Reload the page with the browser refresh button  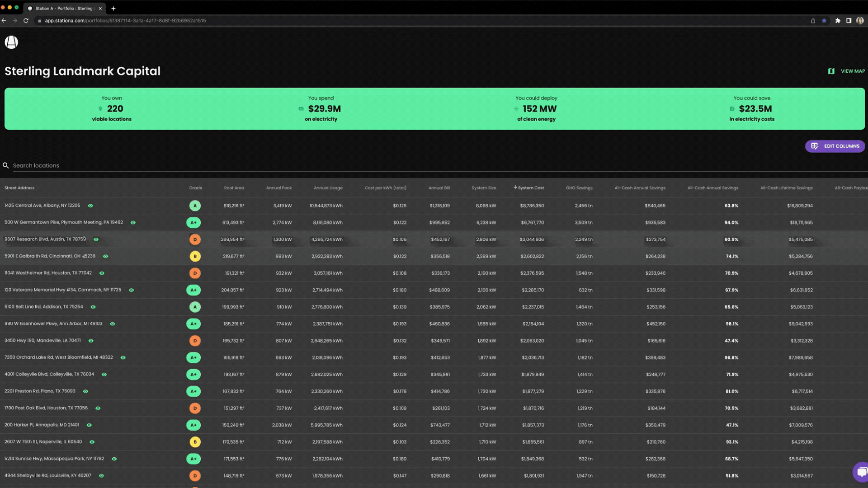tap(26, 21)
